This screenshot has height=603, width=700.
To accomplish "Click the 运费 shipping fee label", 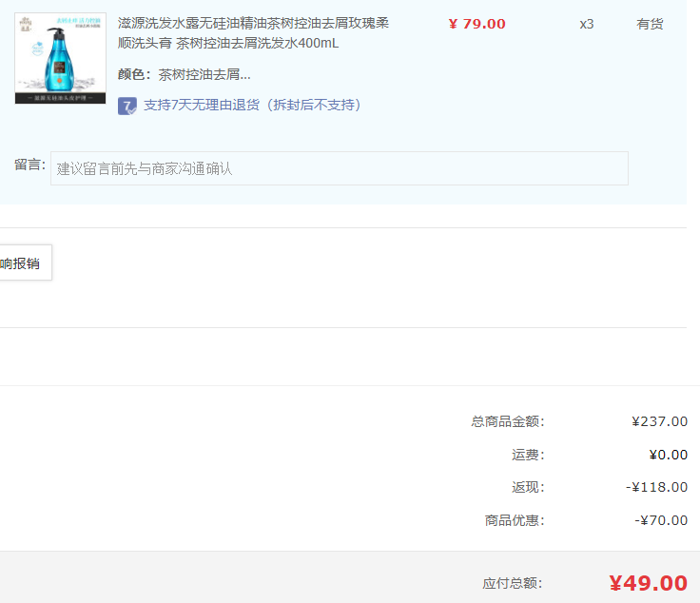I will point(528,455).
